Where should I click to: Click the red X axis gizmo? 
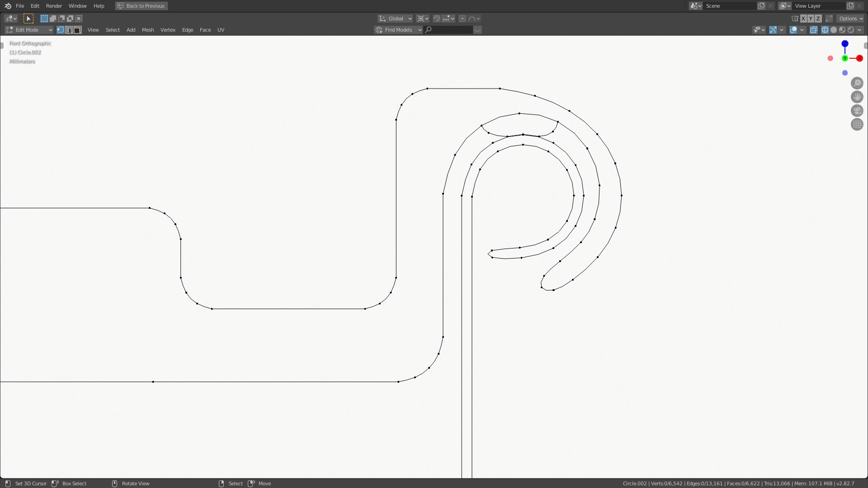coord(859,58)
